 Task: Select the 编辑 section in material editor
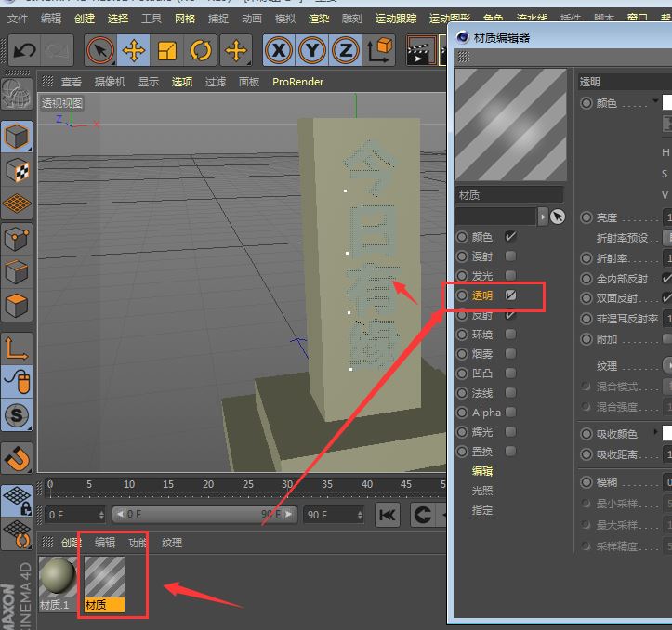(x=482, y=470)
